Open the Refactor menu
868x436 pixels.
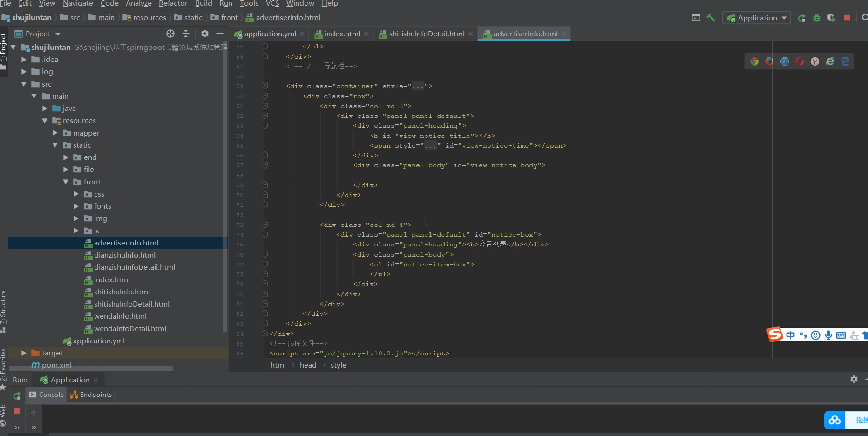(x=173, y=4)
